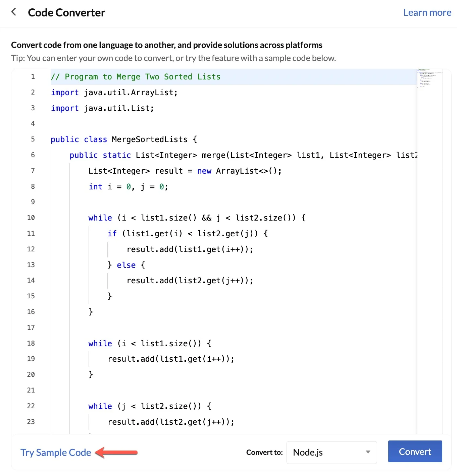Image resolution: width=457 pixels, height=476 pixels.
Task: Click the 'public class MergeSortedLists' line
Action: (124, 139)
